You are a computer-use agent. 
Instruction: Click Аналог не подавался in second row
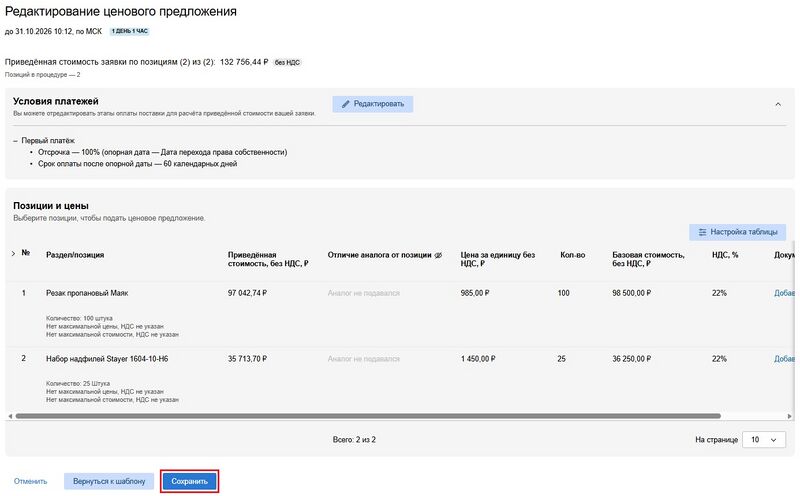[363, 359]
